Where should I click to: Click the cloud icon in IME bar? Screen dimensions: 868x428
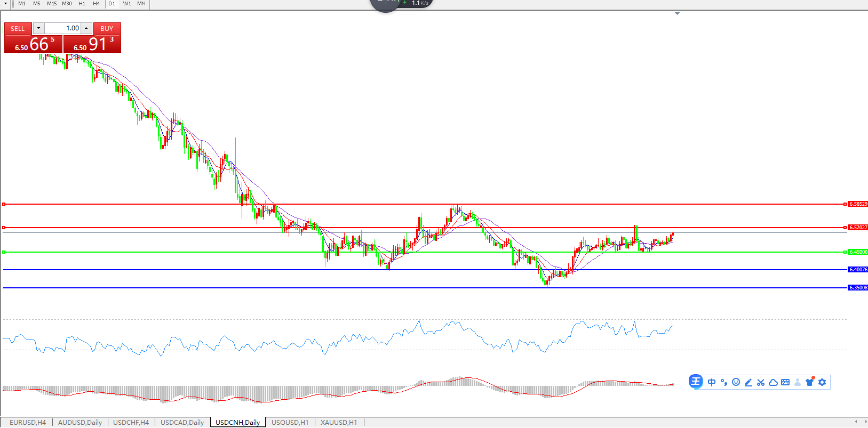[773, 382]
